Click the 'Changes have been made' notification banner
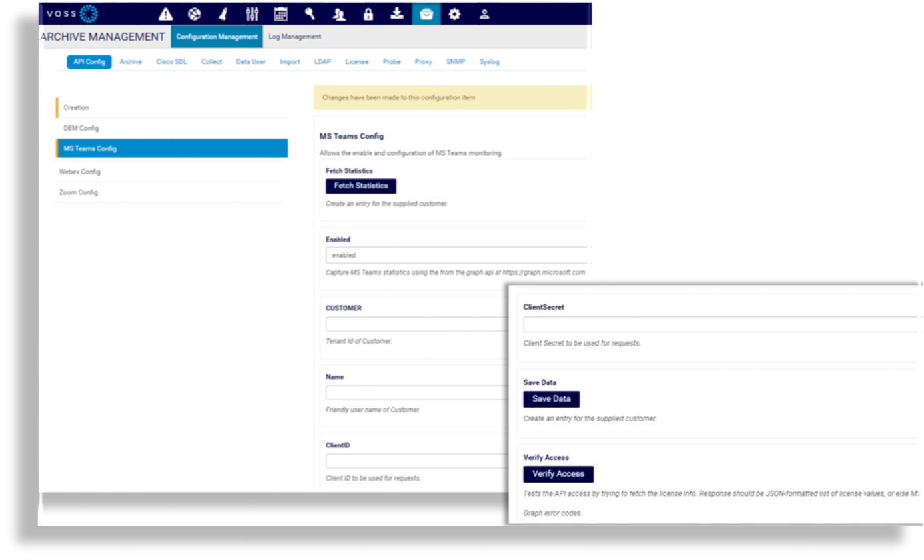The height and width of the screenshot is (560, 924). 451,97
